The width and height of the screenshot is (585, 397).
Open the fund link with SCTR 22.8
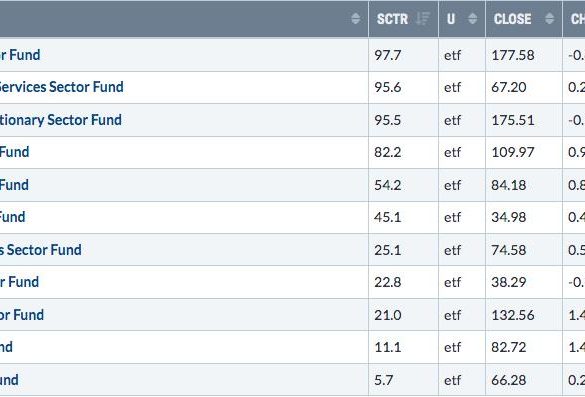tap(19, 282)
